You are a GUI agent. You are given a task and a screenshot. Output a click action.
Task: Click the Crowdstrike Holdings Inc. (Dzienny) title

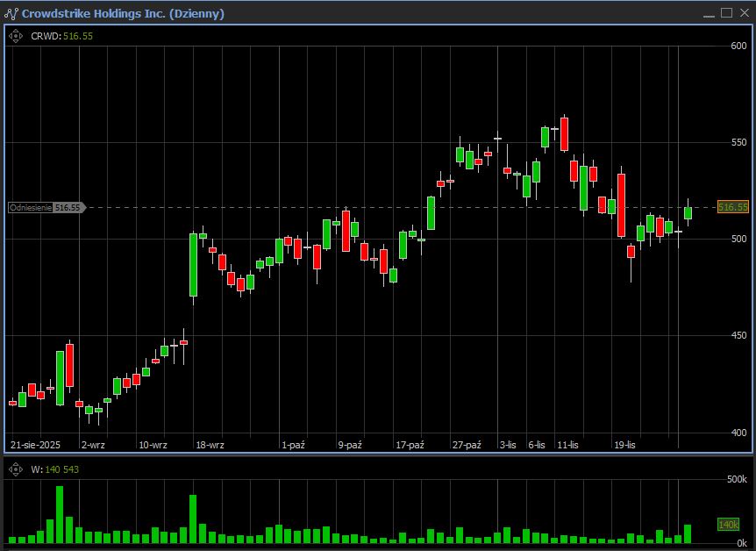(x=123, y=13)
